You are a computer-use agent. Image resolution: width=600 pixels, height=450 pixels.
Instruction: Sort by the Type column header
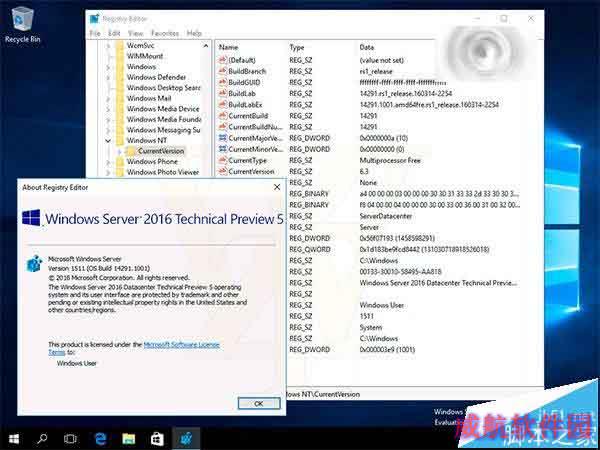coord(297,47)
